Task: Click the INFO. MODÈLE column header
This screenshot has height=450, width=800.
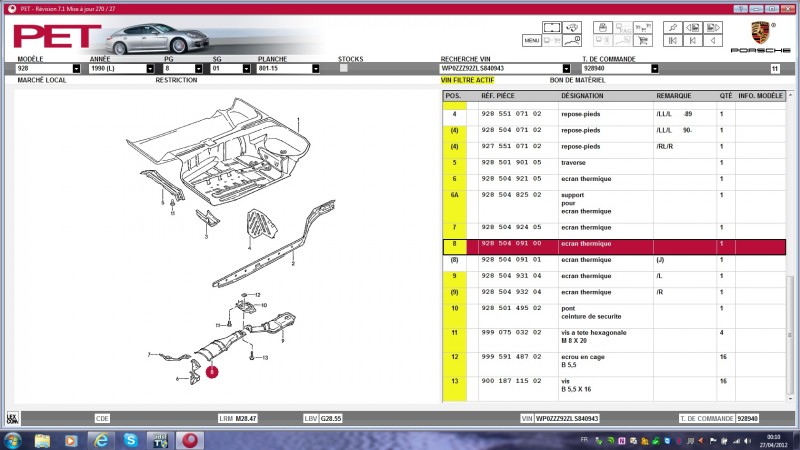Action: (x=760, y=96)
